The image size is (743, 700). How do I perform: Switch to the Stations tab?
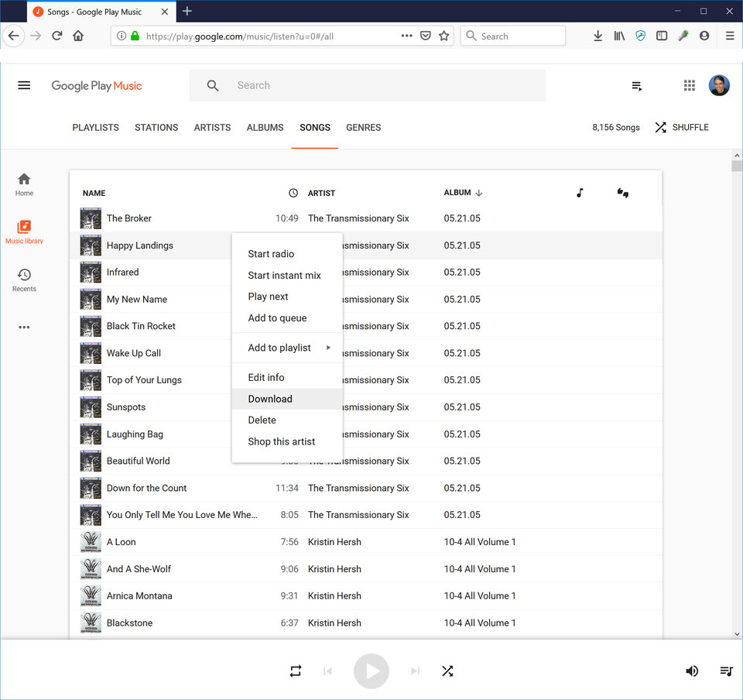(156, 128)
